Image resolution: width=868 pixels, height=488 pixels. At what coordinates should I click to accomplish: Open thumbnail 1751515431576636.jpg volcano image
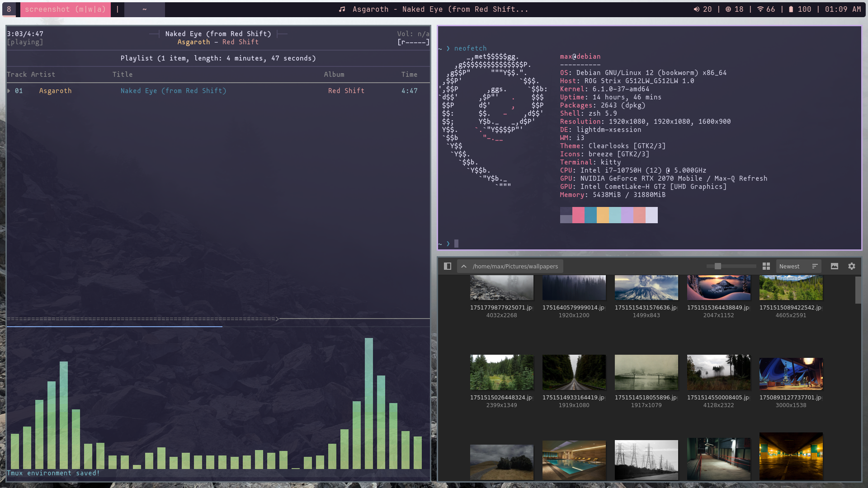646,288
